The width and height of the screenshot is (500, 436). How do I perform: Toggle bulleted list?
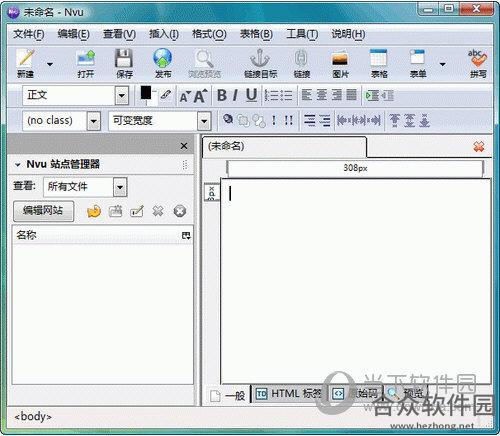pos(286,96)
